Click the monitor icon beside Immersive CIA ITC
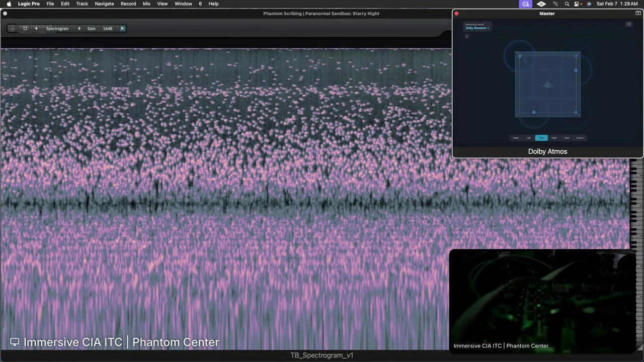This screenshot has width=644, height=362. pos(15,342)
